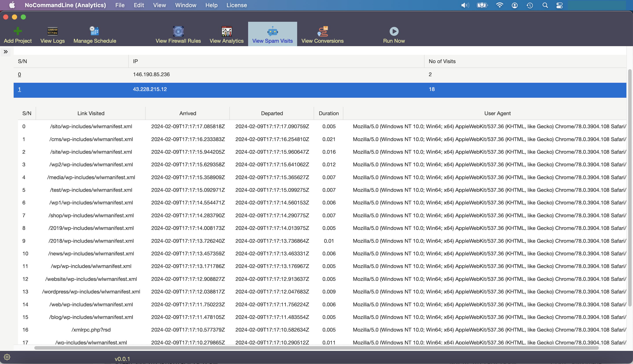Toggle Duration column sort order
Image resolution: width=633 pixels, height=364 pixels.
coord(329,113)
